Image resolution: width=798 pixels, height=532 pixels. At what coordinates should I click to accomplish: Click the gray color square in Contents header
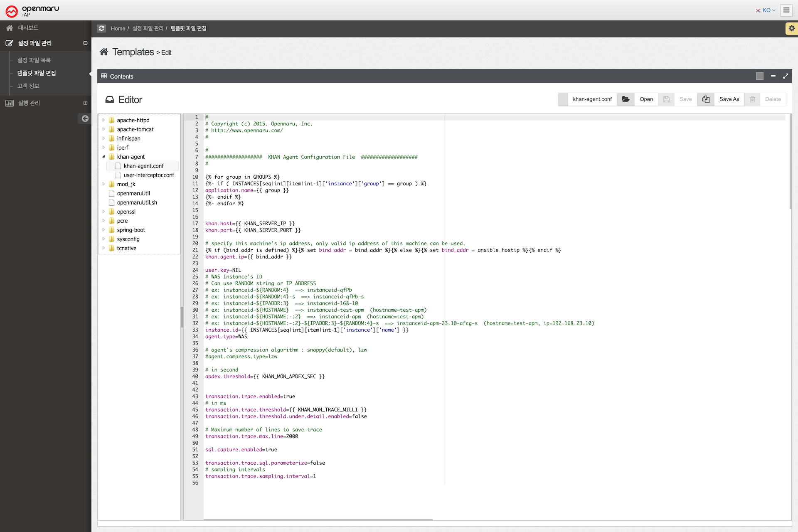tap(760, 76)
